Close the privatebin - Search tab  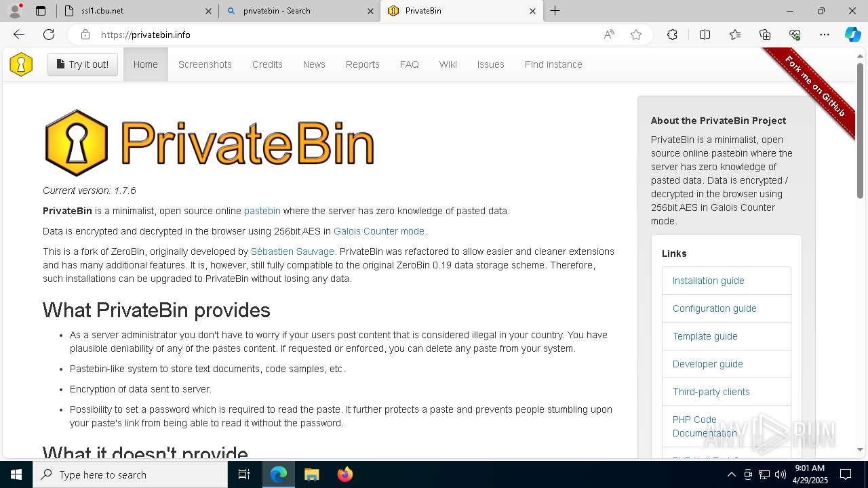click(x=370, y=11)
